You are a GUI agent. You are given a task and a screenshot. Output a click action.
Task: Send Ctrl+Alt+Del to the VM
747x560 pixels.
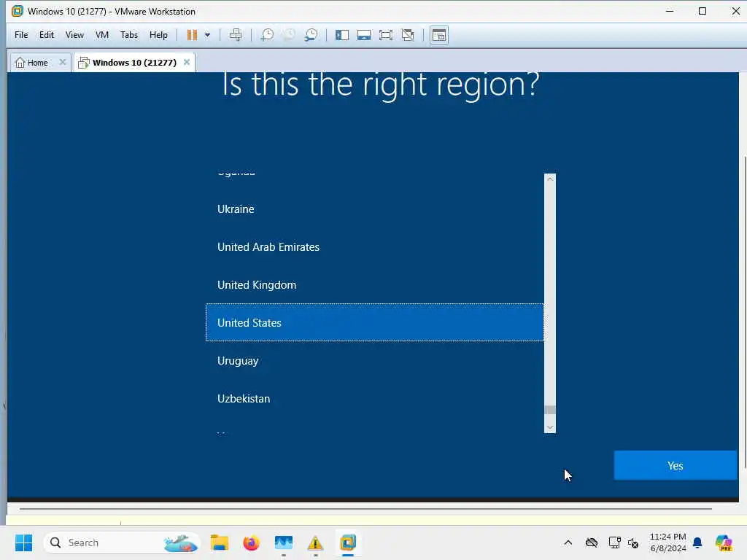pos(236,35)
